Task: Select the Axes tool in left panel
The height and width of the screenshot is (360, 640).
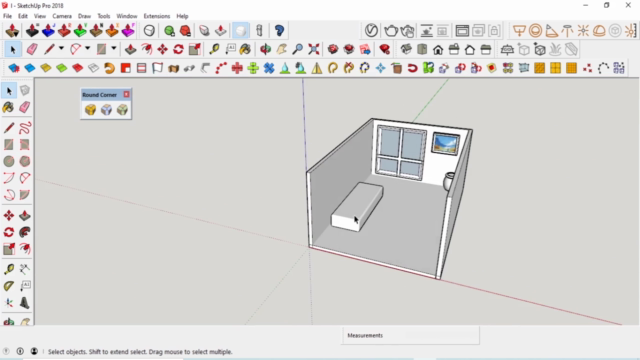Action: [9, 303]
